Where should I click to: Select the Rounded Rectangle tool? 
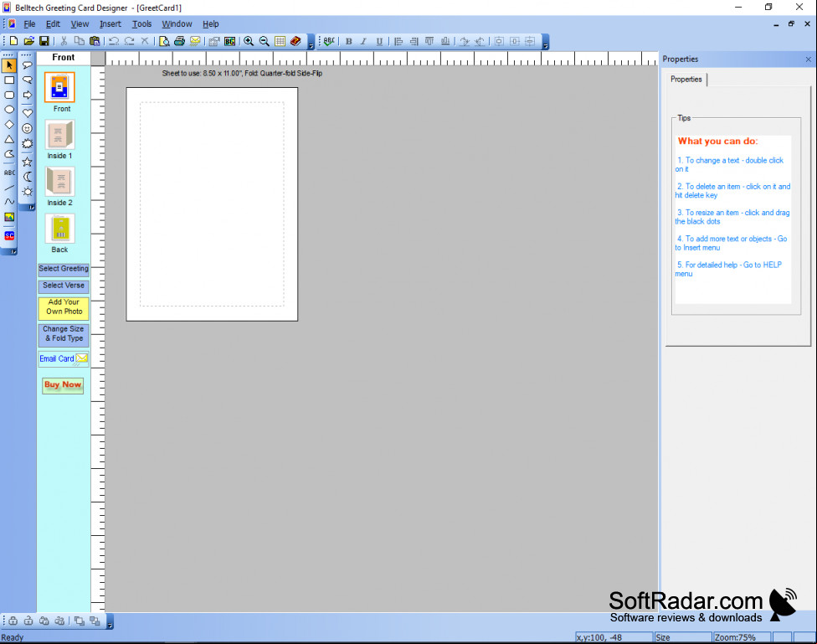click(9, 95)
